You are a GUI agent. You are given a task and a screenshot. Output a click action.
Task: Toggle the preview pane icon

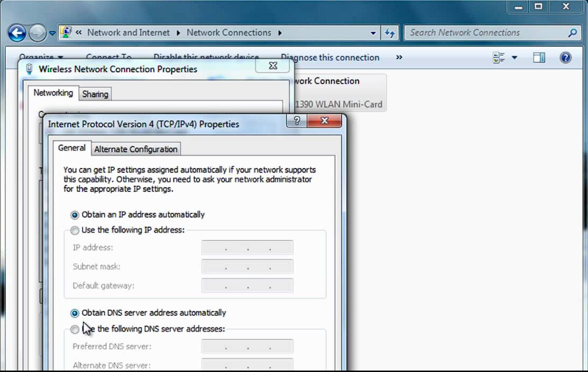[539, 58]
